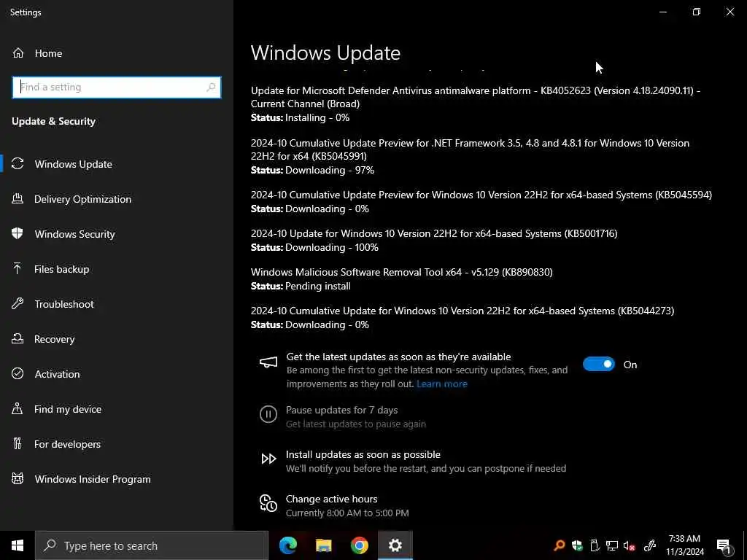Click the Find a setting search box
Screen dimensions: 747x560
[116, 87]
